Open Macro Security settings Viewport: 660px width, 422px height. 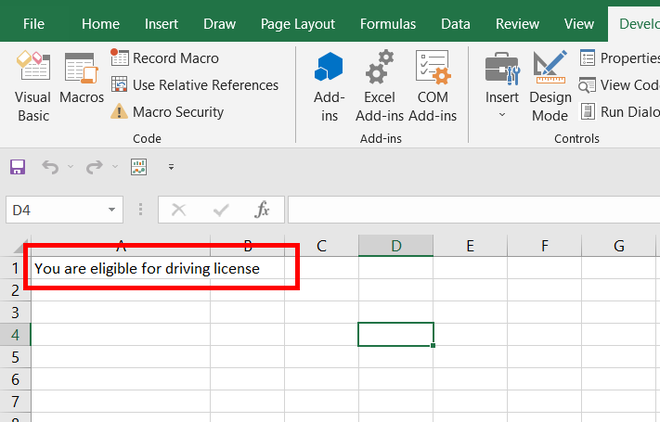(167, 112)
